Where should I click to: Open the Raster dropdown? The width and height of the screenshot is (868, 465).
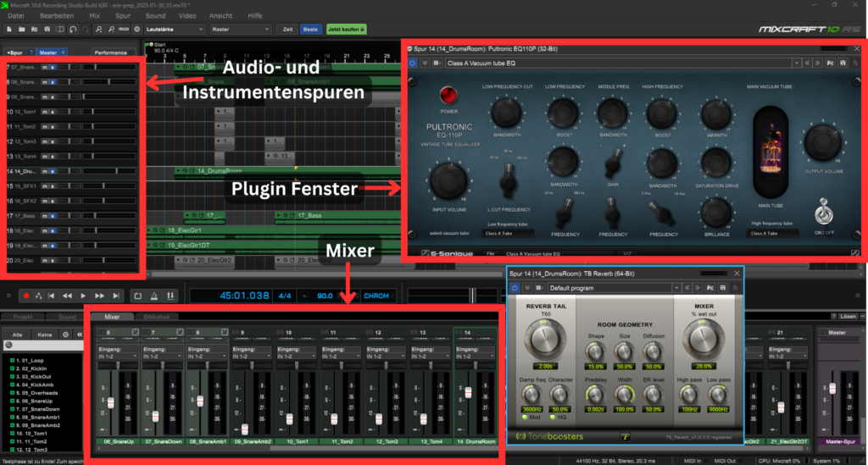click(x=240, y=30)
